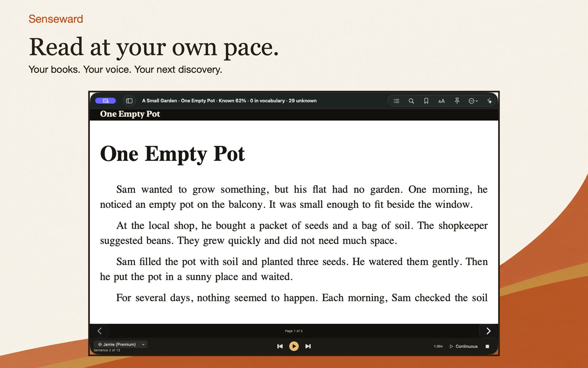Go to the next page arrow
This screenshot has width=588, height=368.
pyautogui.click(x=488, y=331)
